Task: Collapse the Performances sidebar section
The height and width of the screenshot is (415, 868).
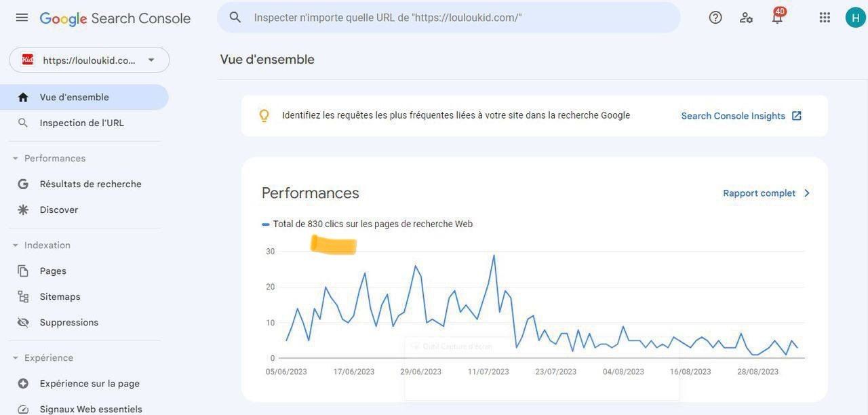Action: pyautogui.click(x=16, y=159)
